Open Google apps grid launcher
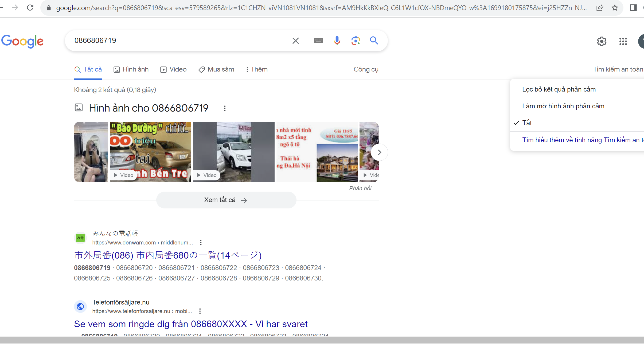 click(623, 41)
